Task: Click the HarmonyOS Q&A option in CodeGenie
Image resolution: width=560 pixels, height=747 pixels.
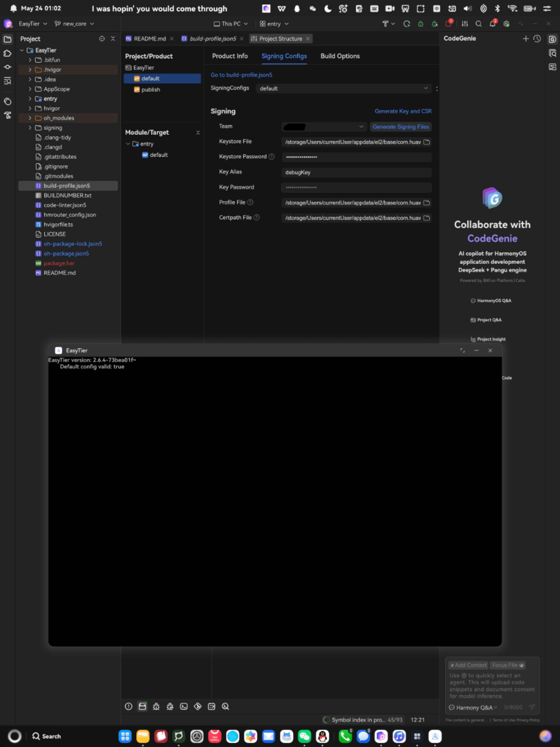Action: click(491, 301)
